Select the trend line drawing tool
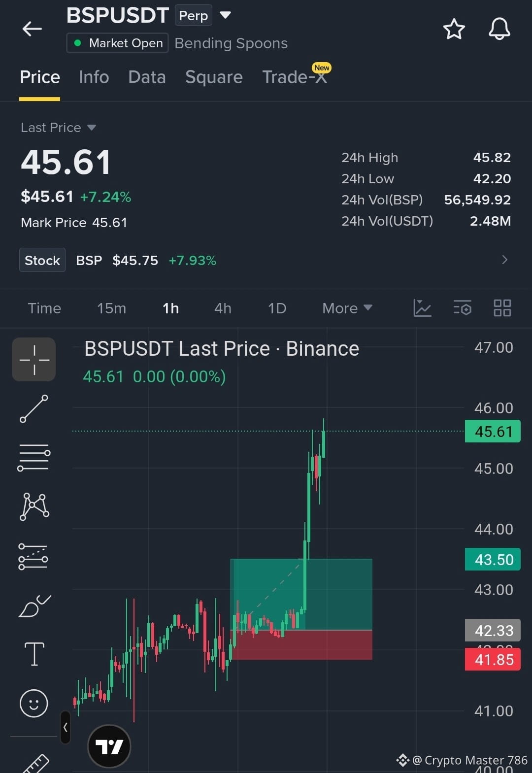The width and height of the screenshot is (532, 773). click(x=34, y=408)
